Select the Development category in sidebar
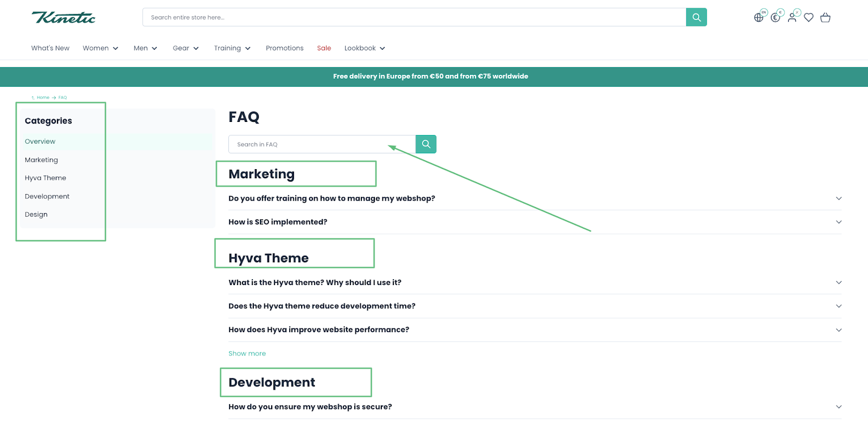This screenshot has width=868, height=426. (x=47, y=196)
